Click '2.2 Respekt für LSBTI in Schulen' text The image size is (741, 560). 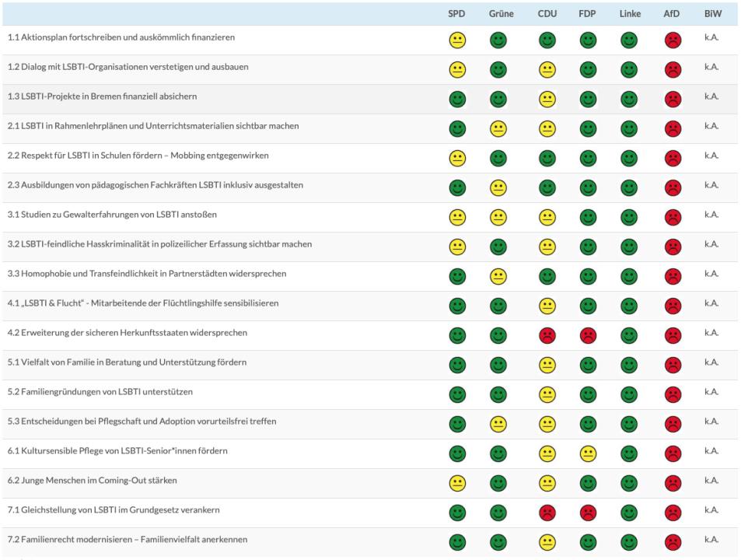coord(138,156)
